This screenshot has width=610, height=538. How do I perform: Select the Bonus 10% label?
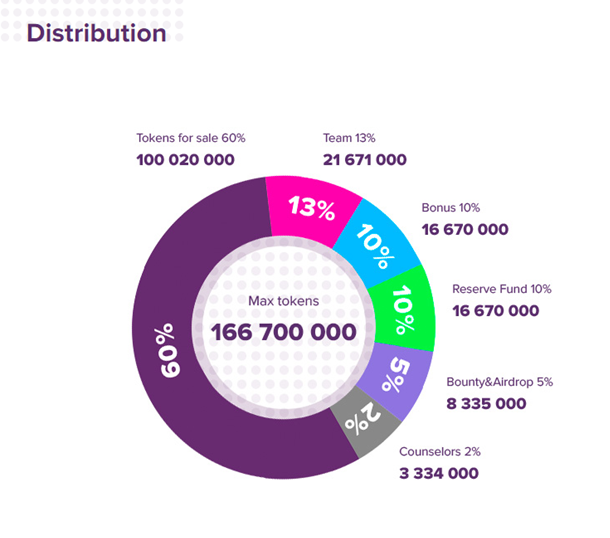click(450, 208)
